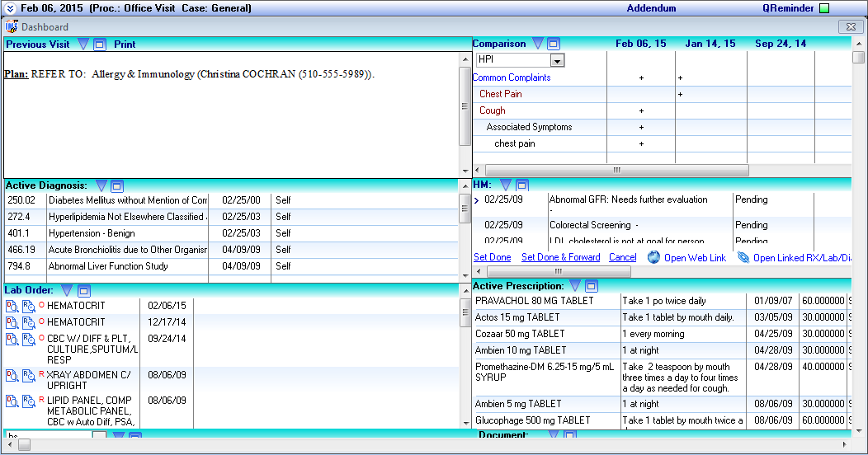The image size is (868, 455).
Task: Click Set Done & Forward link
Action: [561, 258]
